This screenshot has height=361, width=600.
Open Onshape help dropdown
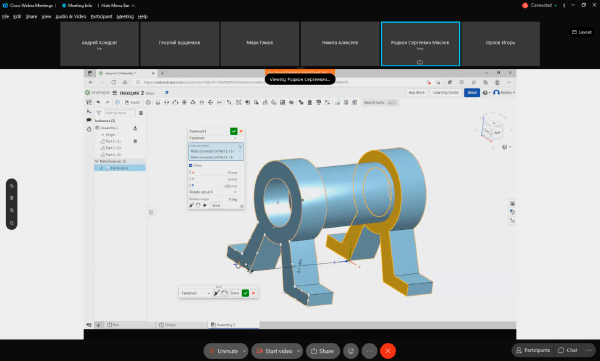point(486,93)
